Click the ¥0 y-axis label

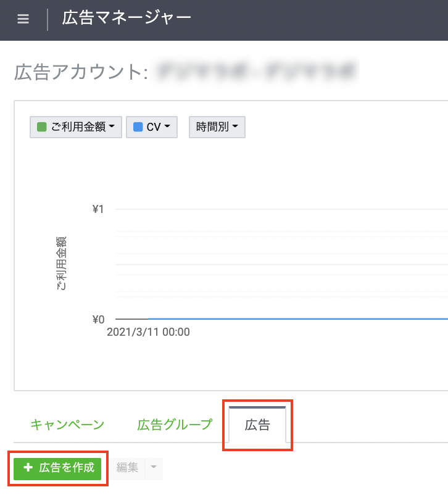click(x=98, y=319)
